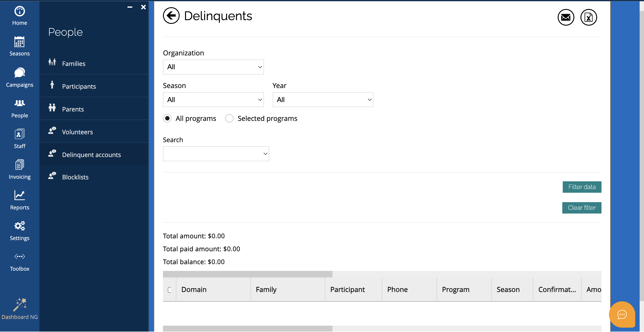Select Blocklists menu item

pyautogui.click(x=75, y=177)
